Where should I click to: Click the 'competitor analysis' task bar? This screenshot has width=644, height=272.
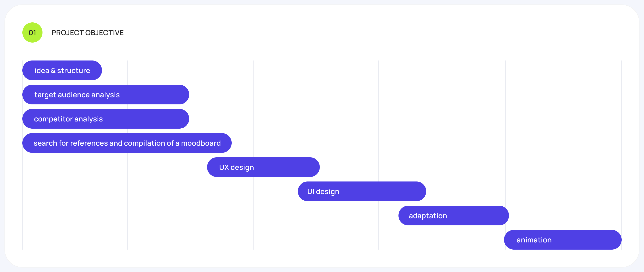(106, 119)
